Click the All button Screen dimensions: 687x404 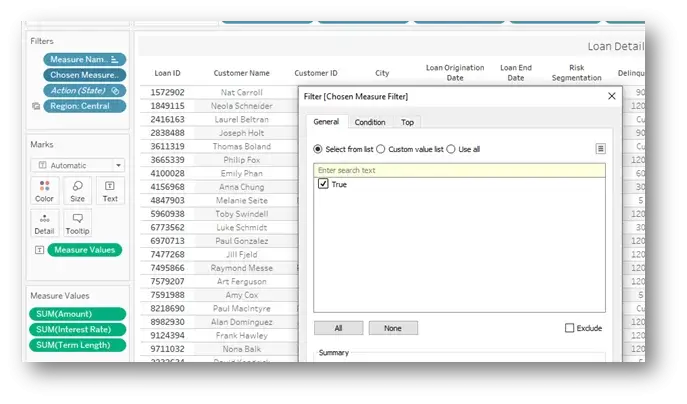338,328
